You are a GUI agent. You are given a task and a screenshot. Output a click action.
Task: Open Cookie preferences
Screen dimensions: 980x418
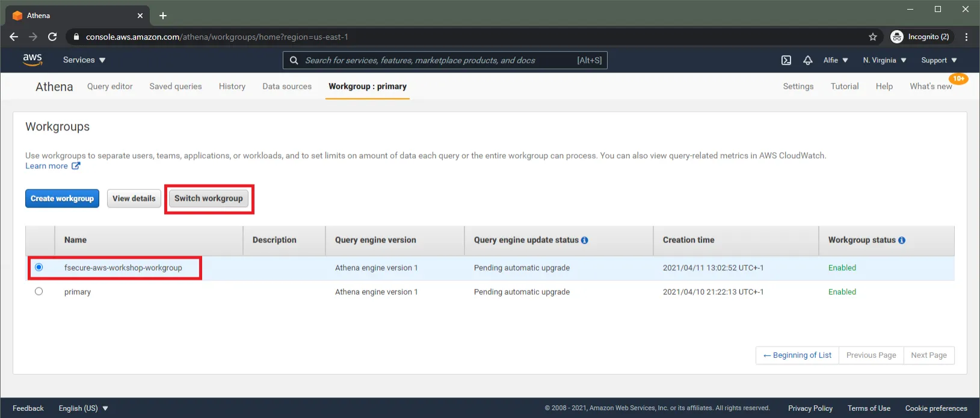936,408
